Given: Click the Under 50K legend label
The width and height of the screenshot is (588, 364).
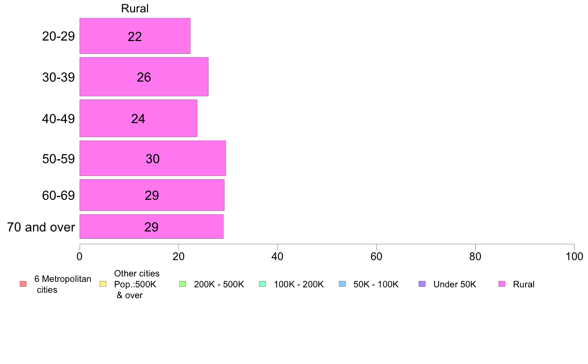Looking at the screenshot, I should coord(454,284).
